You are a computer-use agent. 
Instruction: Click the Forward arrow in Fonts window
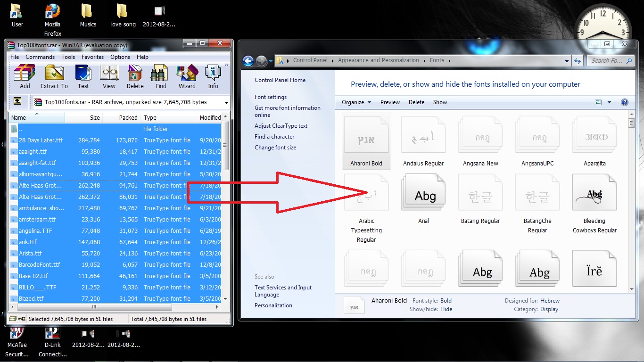[x=261, y=61]
